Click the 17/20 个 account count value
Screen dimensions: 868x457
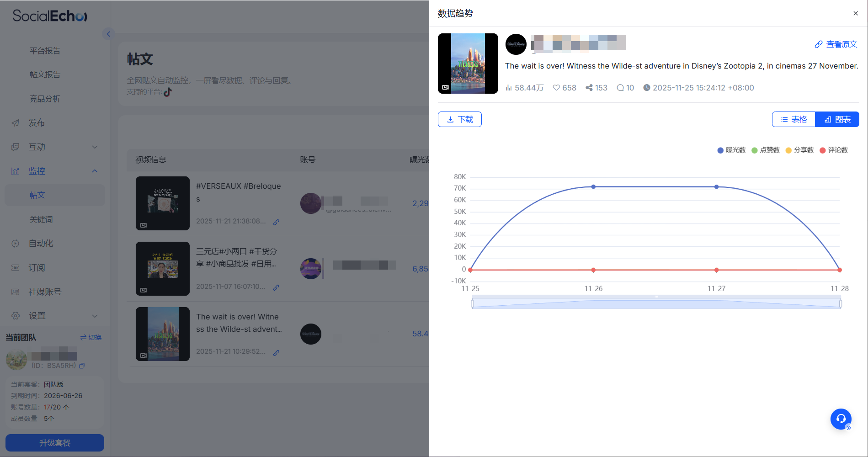57,407
